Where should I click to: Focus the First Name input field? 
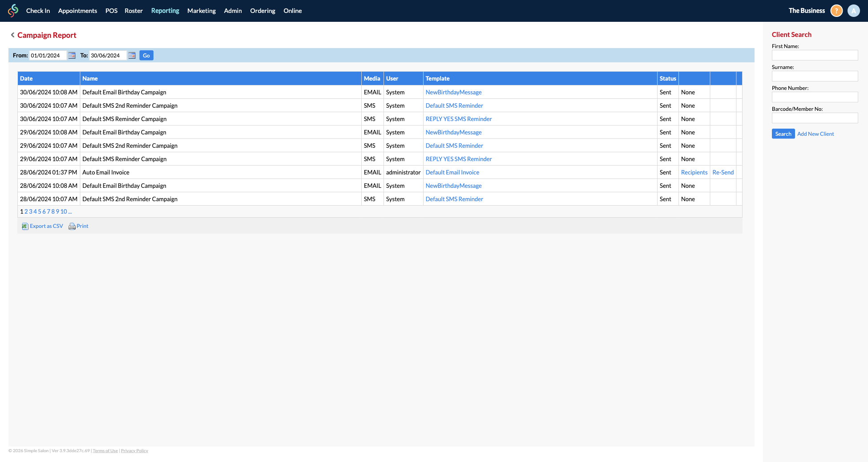pyautogui.click(x=815, y=55)
